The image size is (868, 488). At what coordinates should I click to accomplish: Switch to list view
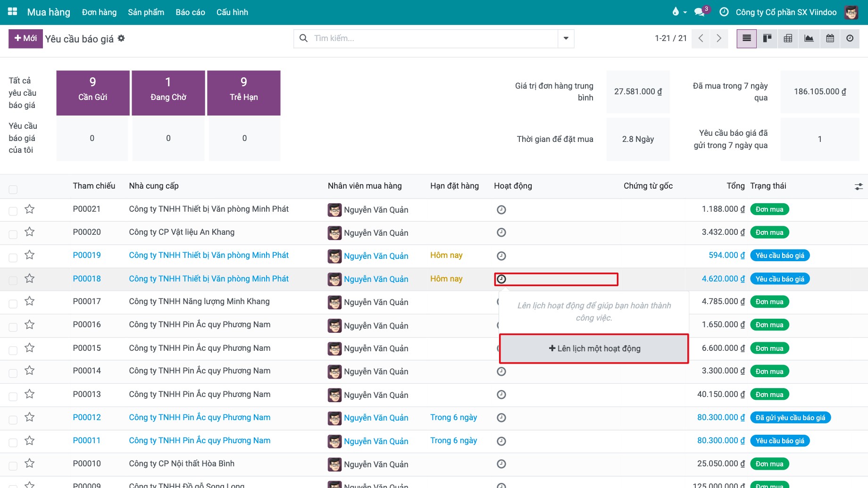pos(747,39)
